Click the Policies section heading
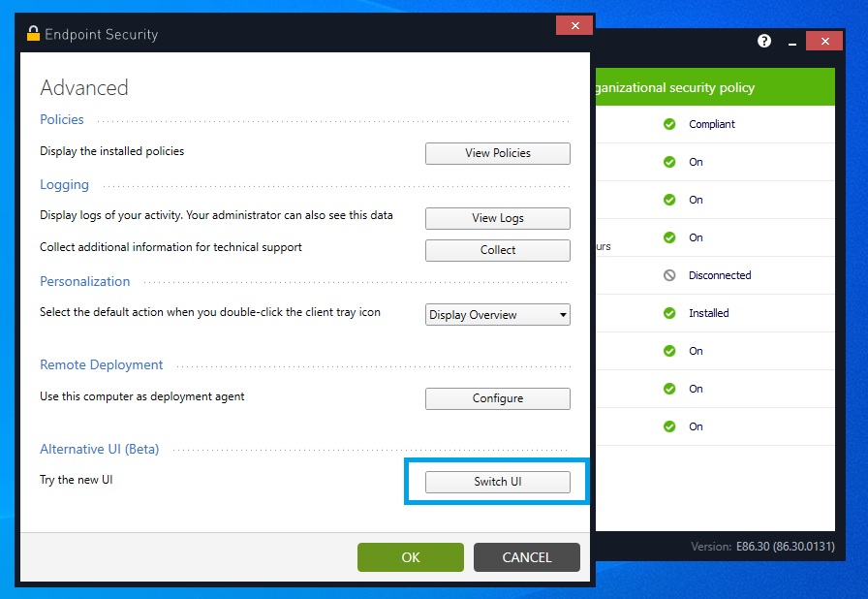Image resolution: width=868 pixels, height=599 pixels. [61, 119]
